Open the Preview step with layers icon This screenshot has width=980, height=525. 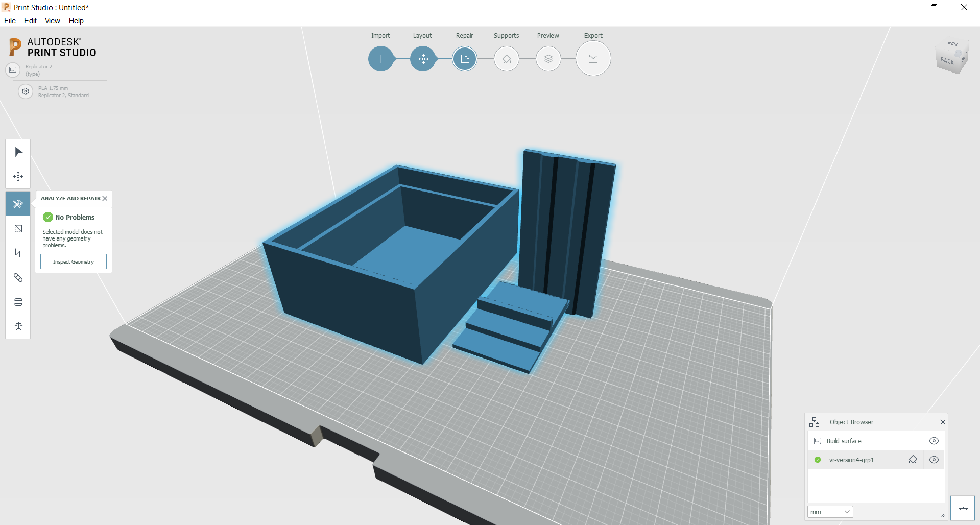(548, 58)
